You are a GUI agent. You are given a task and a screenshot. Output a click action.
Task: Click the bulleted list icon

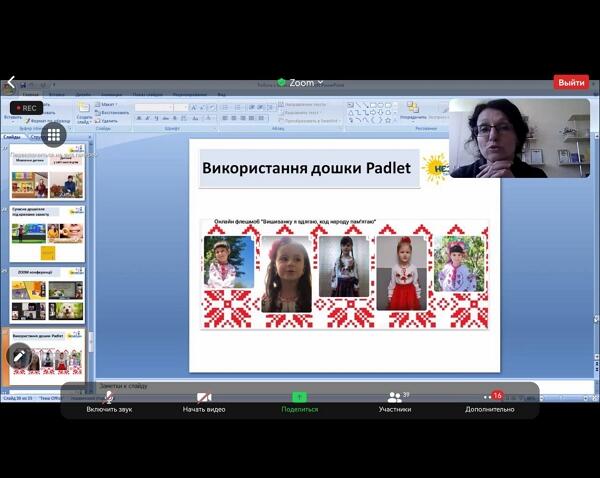(x=226, y=108)
